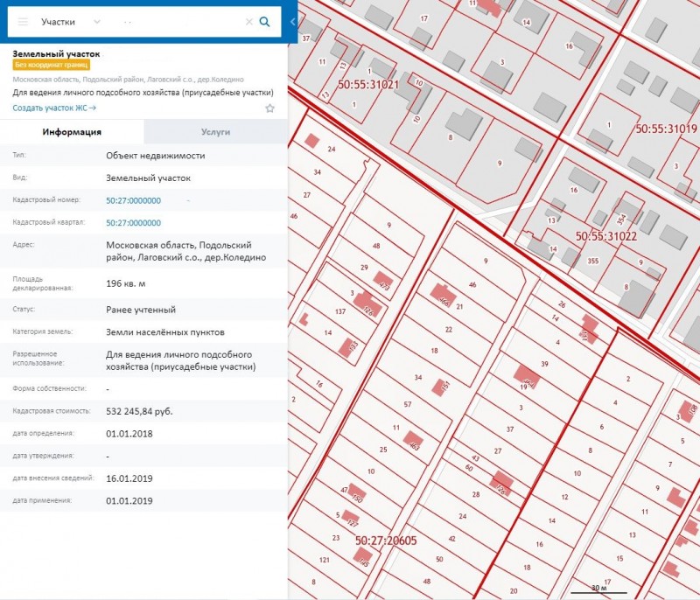Select quarter label 50:55:31019 on map

point(666,129)
